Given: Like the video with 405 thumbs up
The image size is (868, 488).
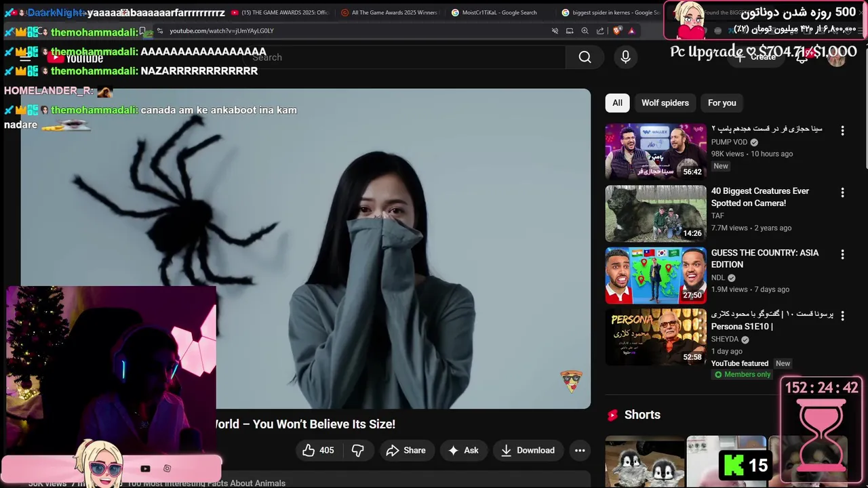Looking at the screenshot, I should tap(319, 450).
